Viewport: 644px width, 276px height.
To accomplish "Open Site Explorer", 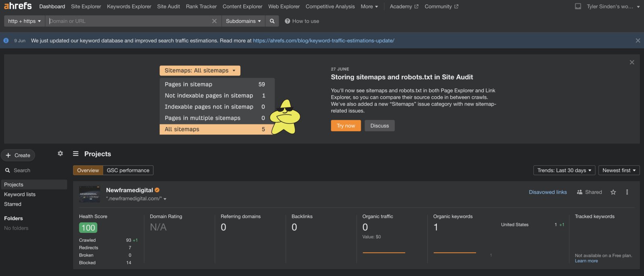I will click(x=86, y=6).
